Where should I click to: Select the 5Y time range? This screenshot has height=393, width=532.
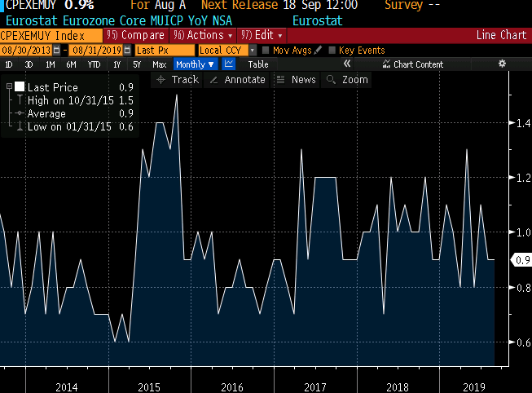point(138,64)
